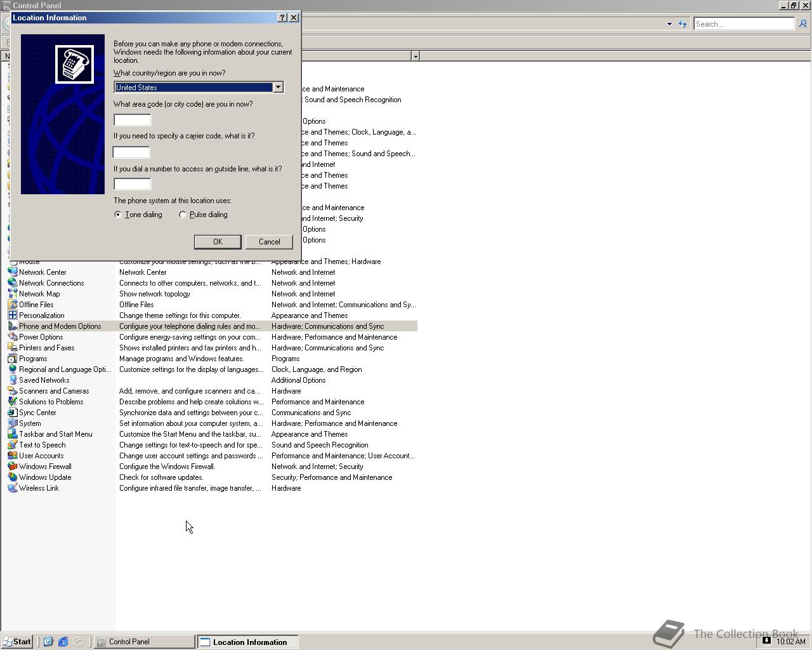Click the system tray clock
Viewport: 812px width, 650px height.
(x=790, y=641)
